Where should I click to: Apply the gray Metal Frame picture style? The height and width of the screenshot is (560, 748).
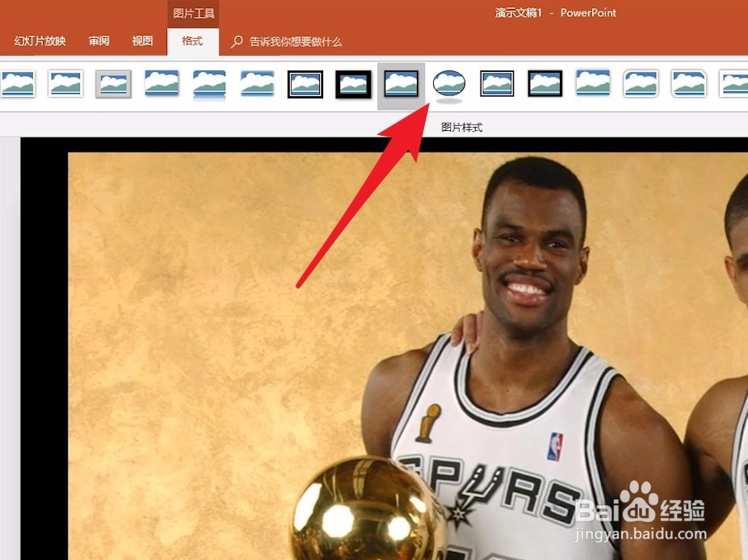tap(113, 84)
